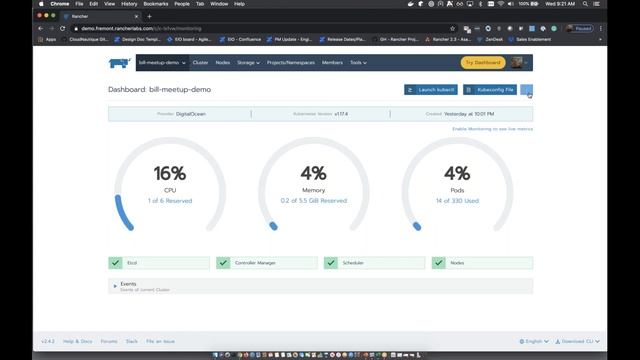The width and height of the screenshot is (640, 360).
Task: Click the Wi-Fi status icon
Action: pos(501,4)
